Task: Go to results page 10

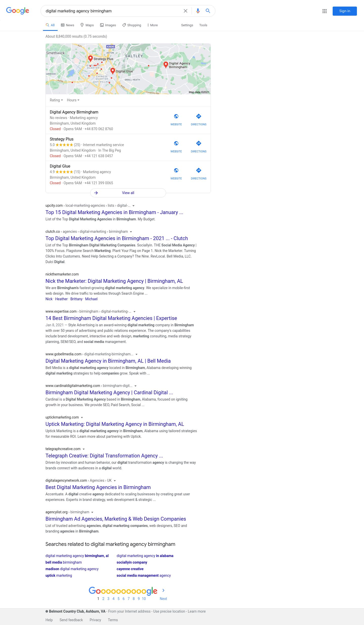Action: [x=144, y=599]
